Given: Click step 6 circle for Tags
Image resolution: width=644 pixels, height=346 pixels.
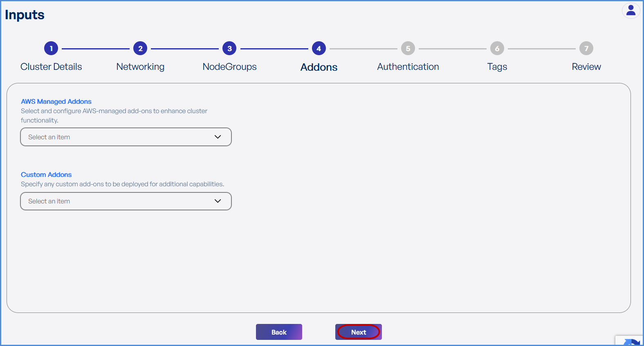Looking at the screenshot, I should point(497,49).
